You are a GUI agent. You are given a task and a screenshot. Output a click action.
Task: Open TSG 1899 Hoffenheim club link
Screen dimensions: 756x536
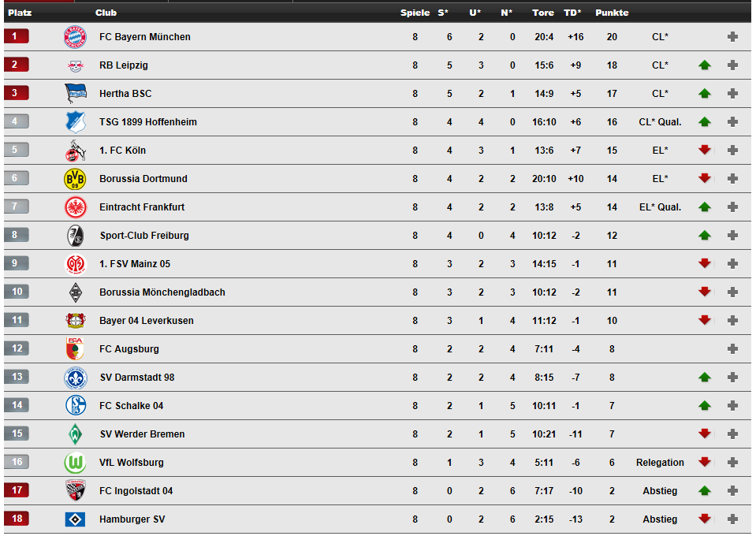tap(147, 122)
